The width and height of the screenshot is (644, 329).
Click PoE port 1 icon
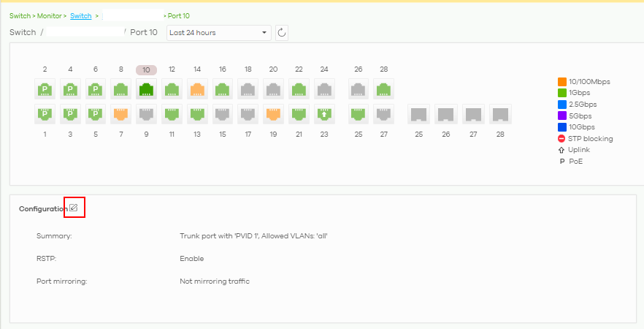point(45,114)
